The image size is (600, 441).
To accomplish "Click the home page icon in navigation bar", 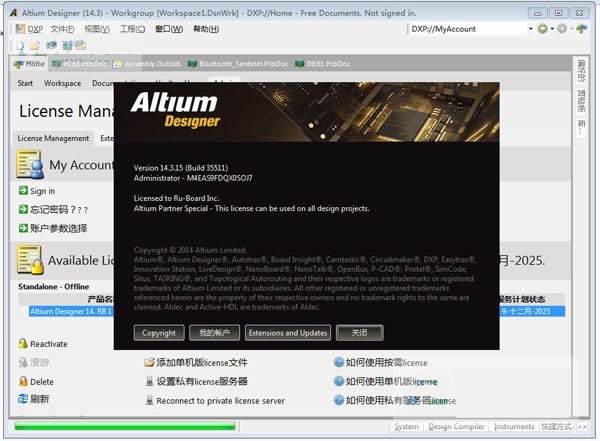I will 581,29.
